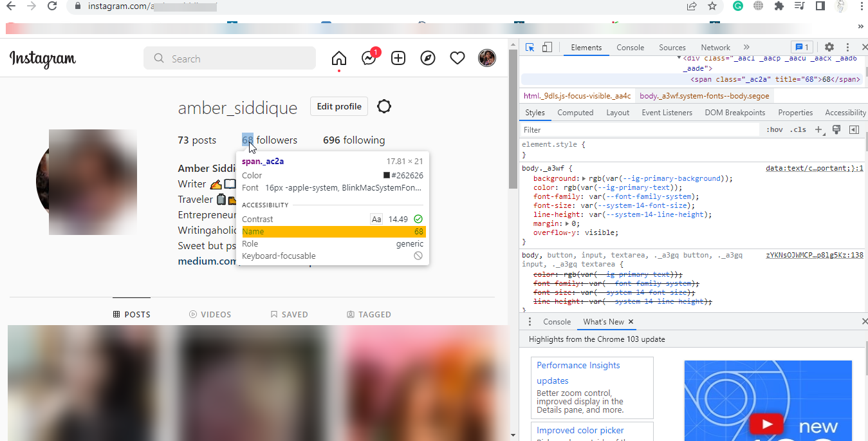The height and width of the screenshot is (441, 868).
Task: Open the Chrome profile avatar
Action: (x=841, y=6)
